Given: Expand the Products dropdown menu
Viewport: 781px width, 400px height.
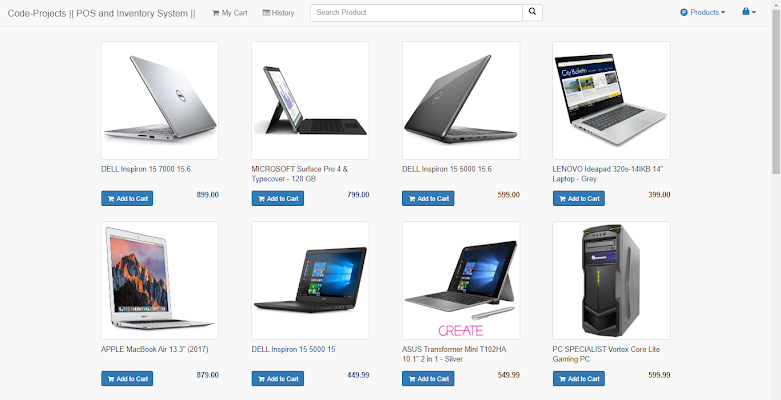Looking at the screenshot, I should (x=702, y=12).
